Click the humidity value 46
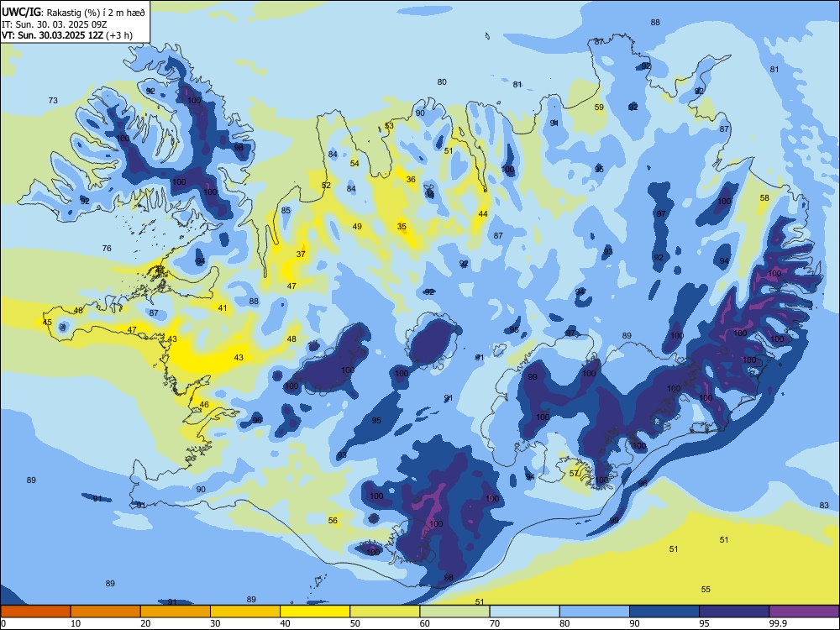Viewport: 840px width, 630px height. [204, 405]
